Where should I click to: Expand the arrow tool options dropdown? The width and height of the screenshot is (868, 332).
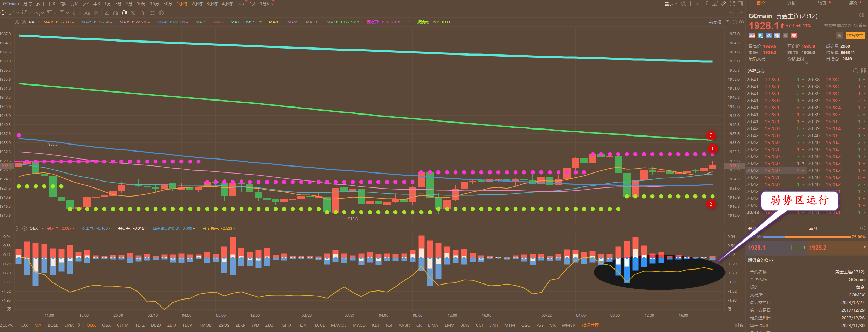pyautogui.click(x=80, y=13)
